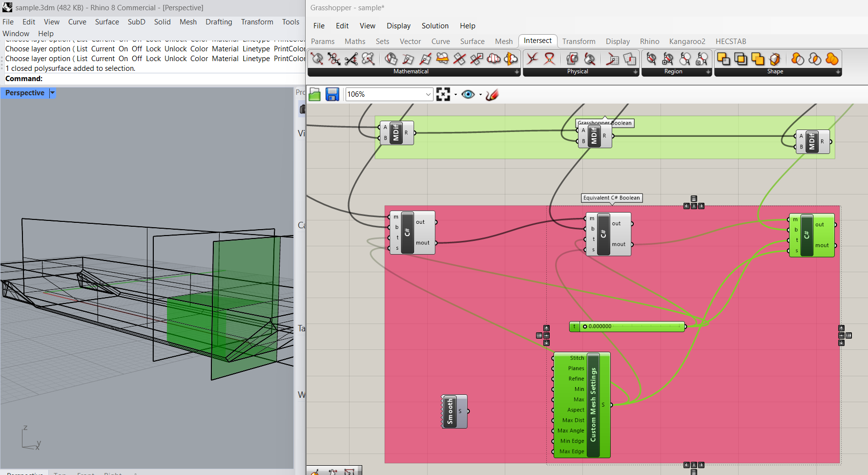
Task: Choose the Region Union icon in the Region panel
Action: (x=685, y=59)
